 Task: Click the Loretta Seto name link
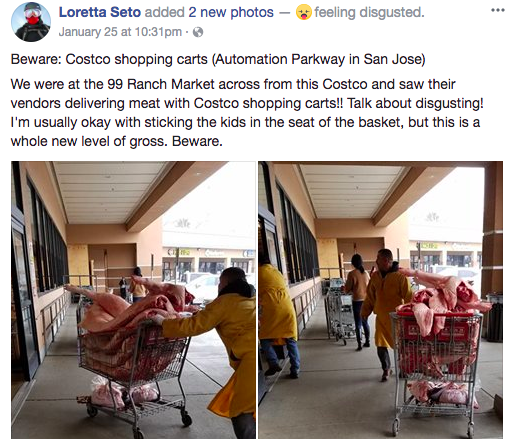[100, 13]
